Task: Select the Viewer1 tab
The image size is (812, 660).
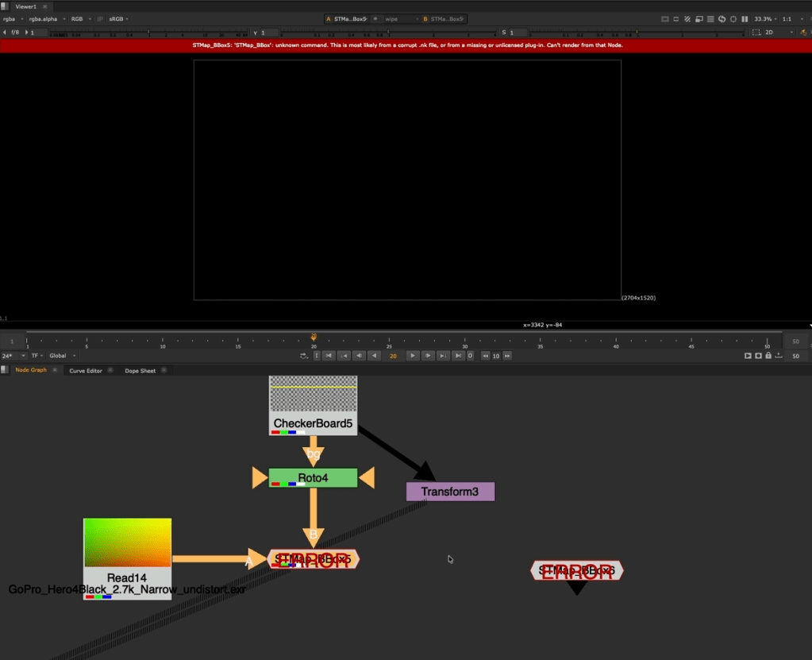Action: [x=25, y=6]
